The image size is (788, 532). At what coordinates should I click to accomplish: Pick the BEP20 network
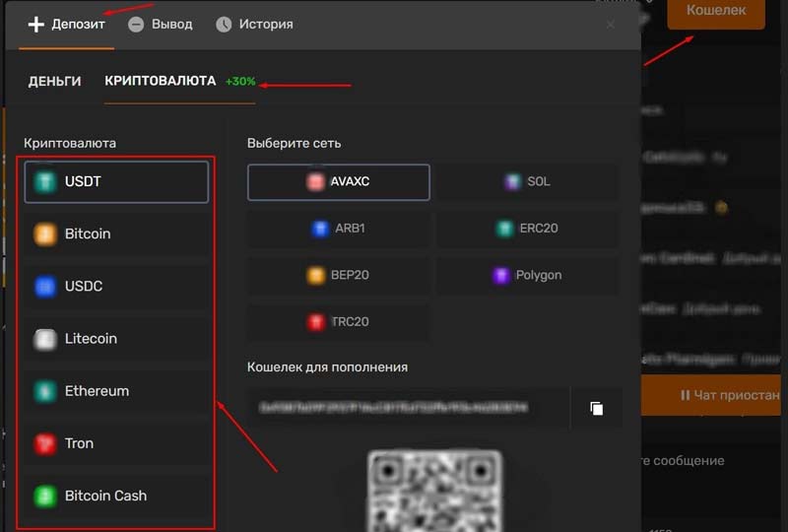[x=338, y=275]
